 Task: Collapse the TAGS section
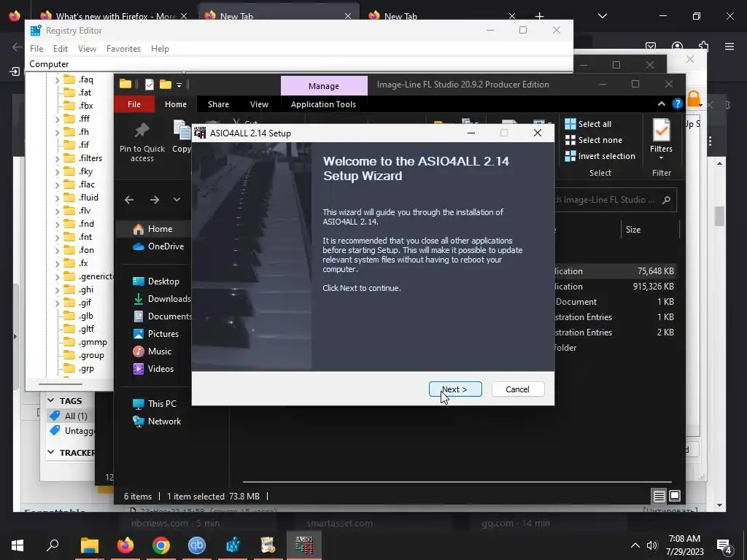pos(51,401)
